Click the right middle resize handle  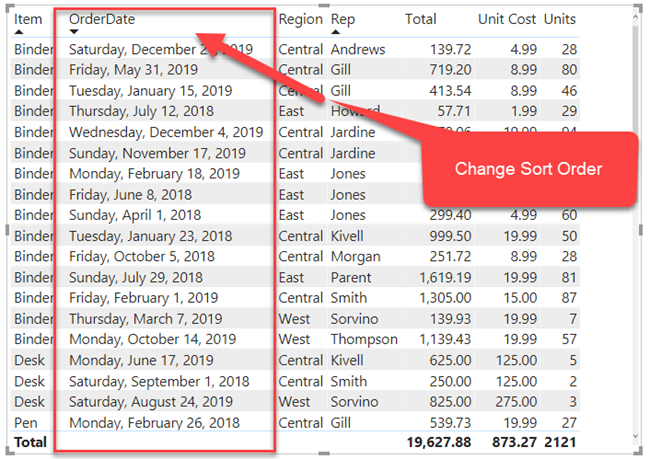tap(641, 230)
